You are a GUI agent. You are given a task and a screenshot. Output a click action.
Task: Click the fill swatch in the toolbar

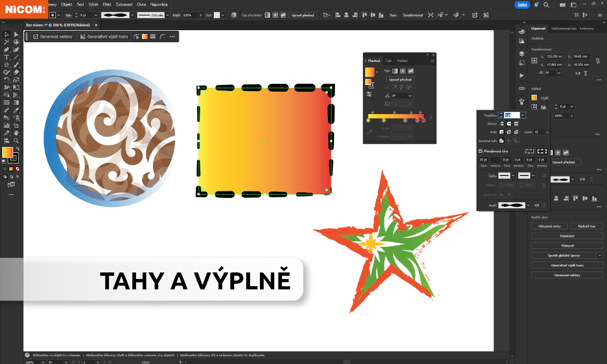(x=7, y=152)
